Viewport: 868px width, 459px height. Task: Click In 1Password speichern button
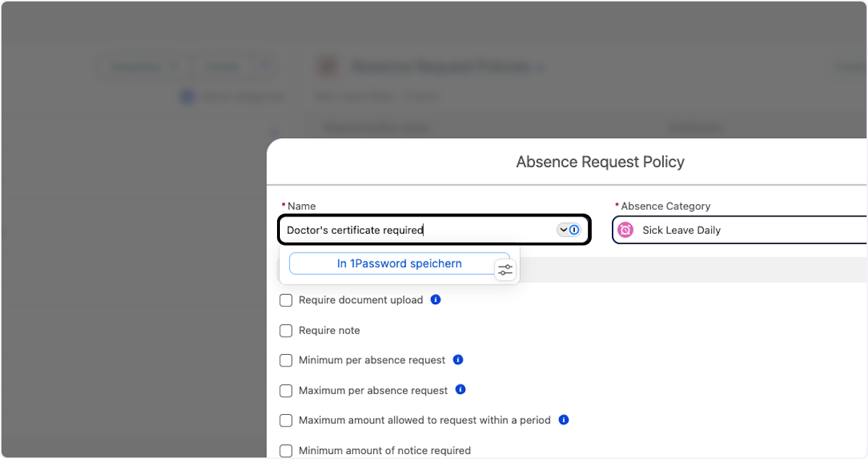399,264
